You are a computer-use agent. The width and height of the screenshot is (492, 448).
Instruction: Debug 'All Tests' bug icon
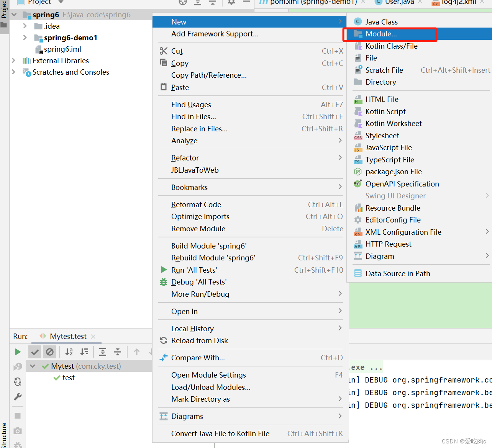(x=164, y=282)
